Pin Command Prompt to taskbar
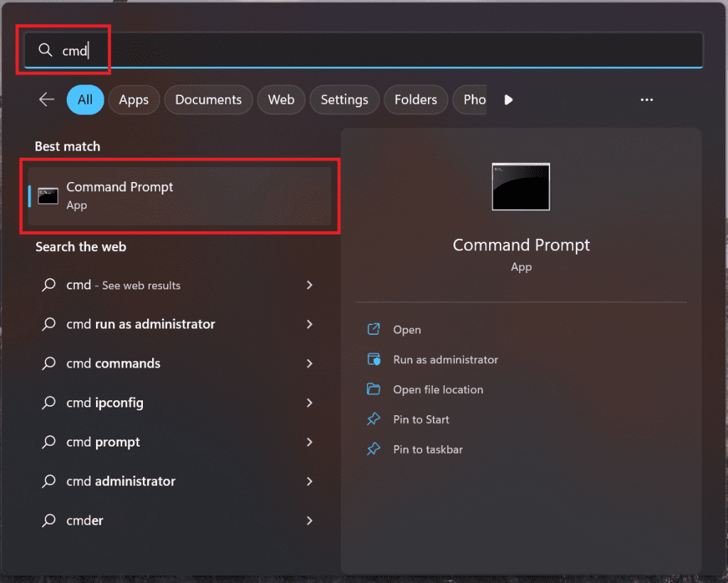This screenshot has height=583, width=728. [x=427, y=449]
